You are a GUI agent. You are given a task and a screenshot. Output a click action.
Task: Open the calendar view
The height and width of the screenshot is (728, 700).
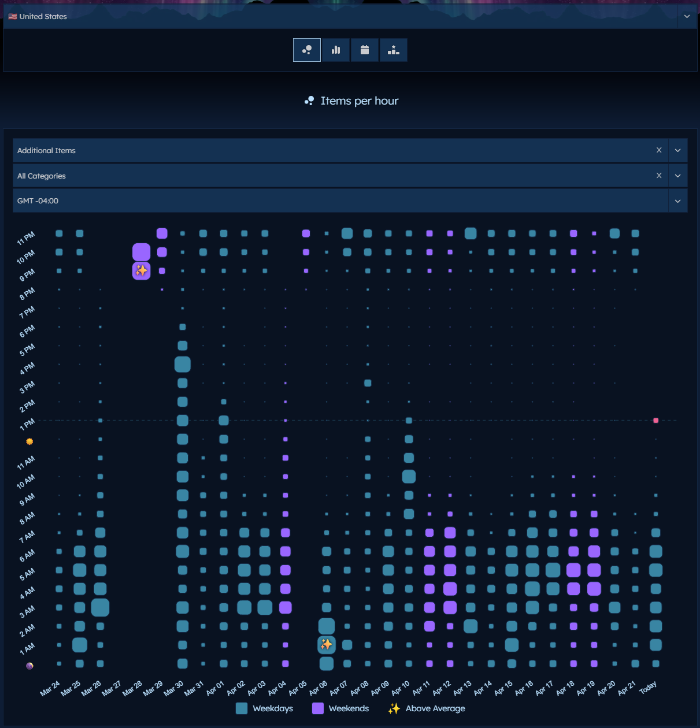(364, 50)
